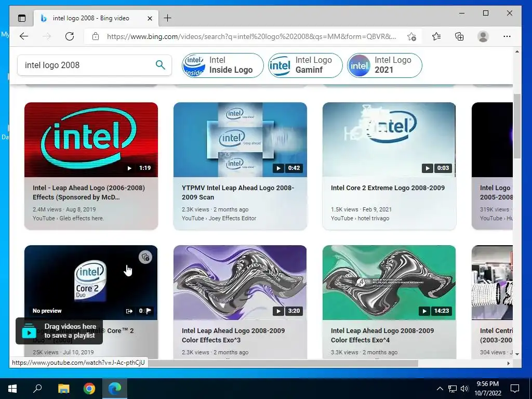This screenshot has width=532, height=399.
Task: Click vertical scrollbar thumb
Action: pos(517,126)
